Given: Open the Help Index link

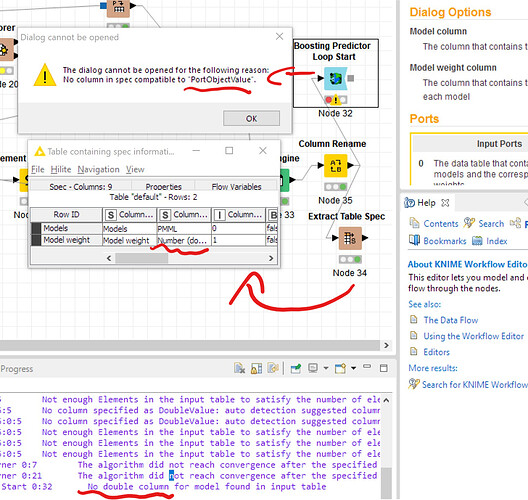Looking at the screenshot, I should tap(497, 241).
